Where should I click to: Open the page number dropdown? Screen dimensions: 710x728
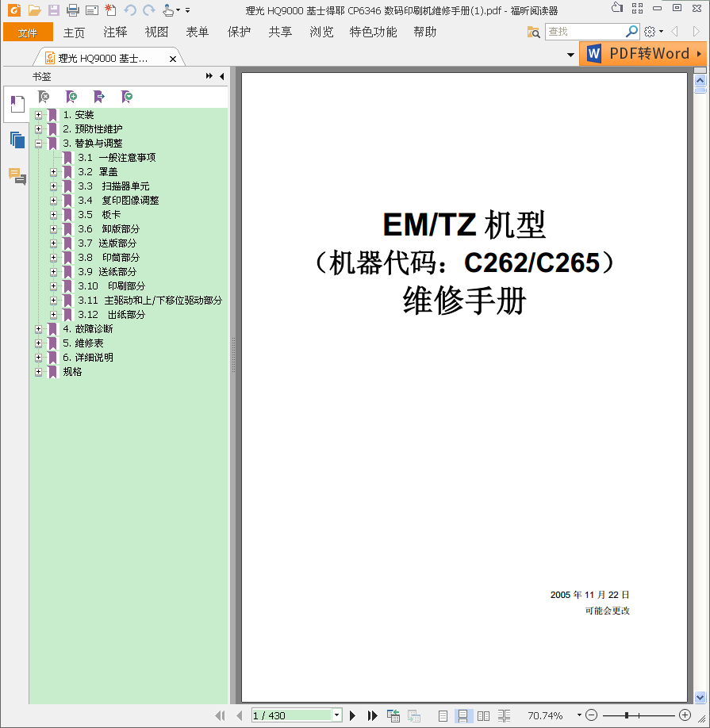pyautogui.click(x=336, y=715)
